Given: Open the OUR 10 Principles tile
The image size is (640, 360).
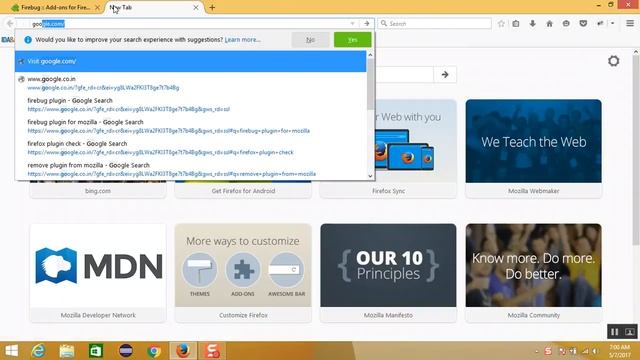Looking at the screenshot, I should point(388,265).
